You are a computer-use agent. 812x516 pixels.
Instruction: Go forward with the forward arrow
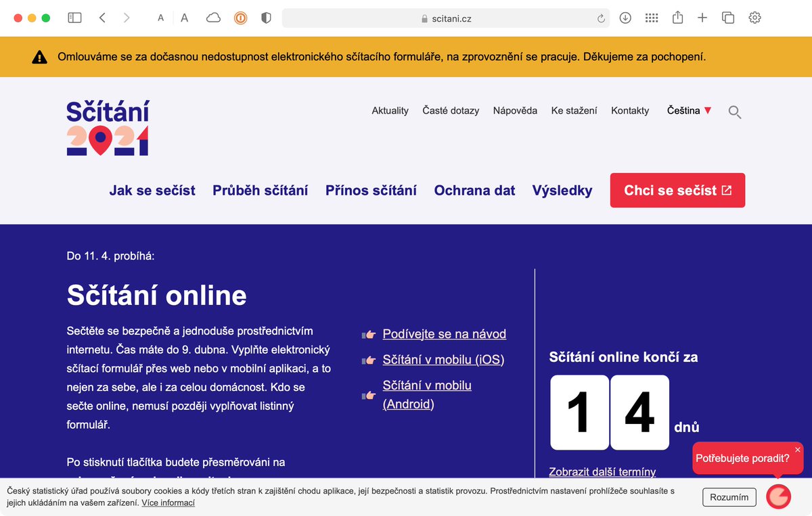127,18
